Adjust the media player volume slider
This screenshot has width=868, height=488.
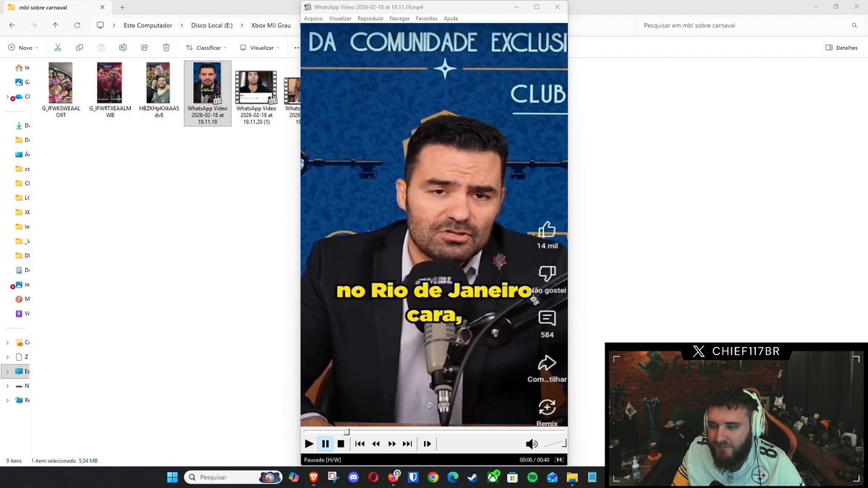(x=555, y=444)
